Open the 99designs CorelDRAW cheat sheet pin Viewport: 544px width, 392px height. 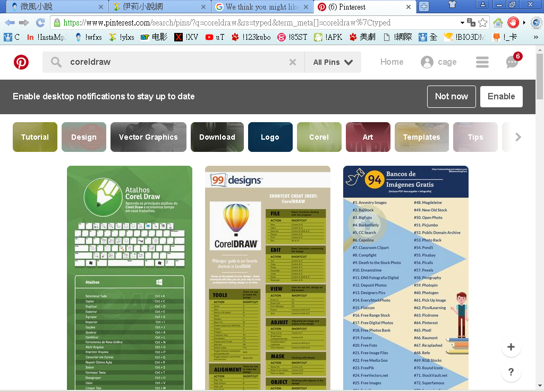pyautogui.click(x=268, y=278)
